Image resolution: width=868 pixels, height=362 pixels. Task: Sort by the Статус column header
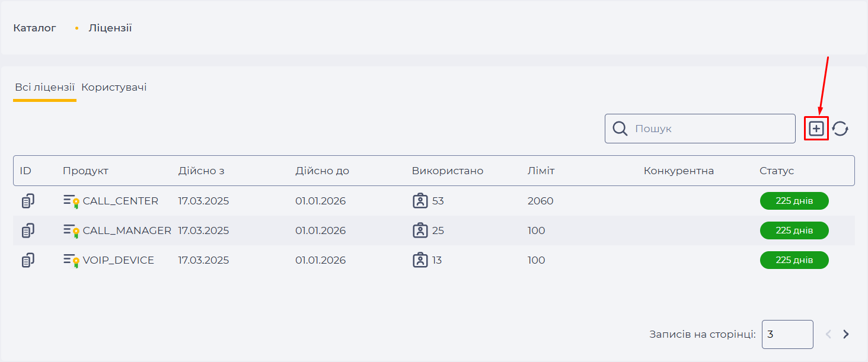[777, 171]
